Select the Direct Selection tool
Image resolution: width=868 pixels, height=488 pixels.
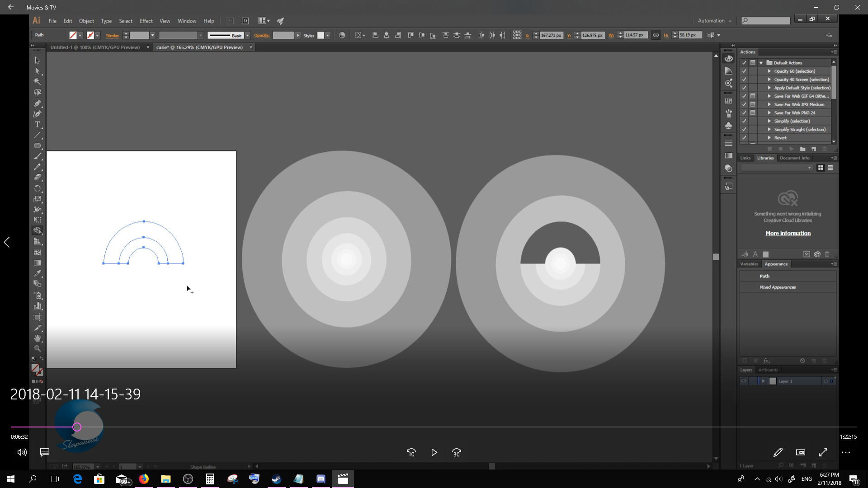38,71
